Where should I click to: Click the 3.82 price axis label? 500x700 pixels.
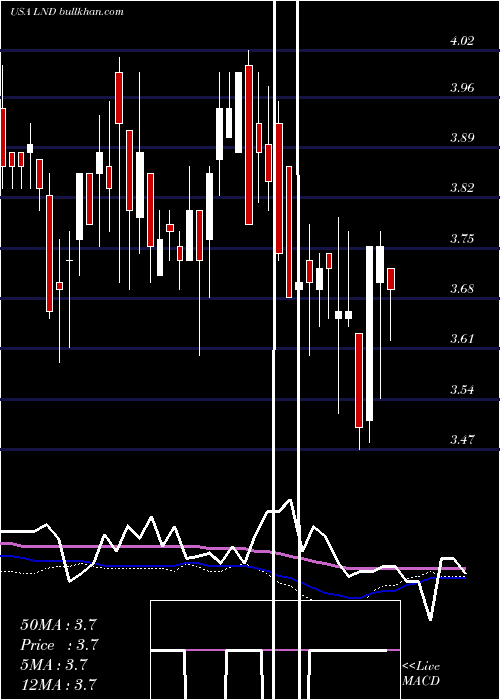coord(462,188)
